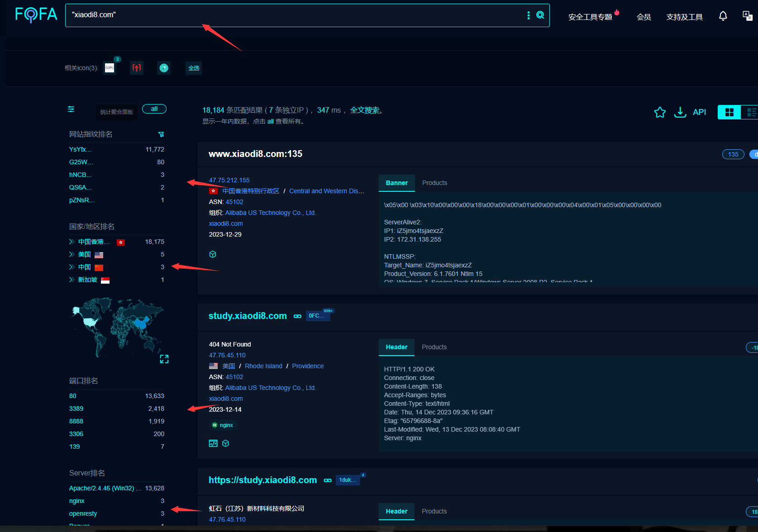Viewport: 758px width, 532px height.
Task: Click the 135 port badge
Action: [733, 154]
